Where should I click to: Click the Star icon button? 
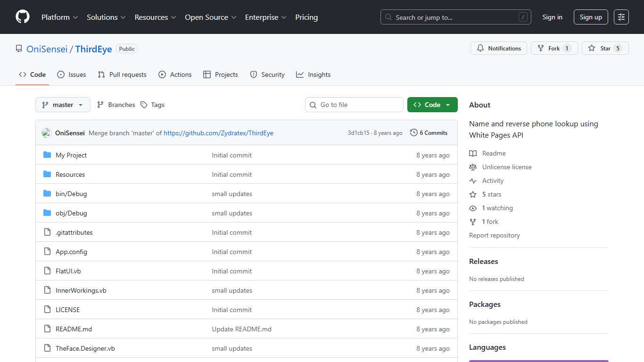[x=605, y=49]
